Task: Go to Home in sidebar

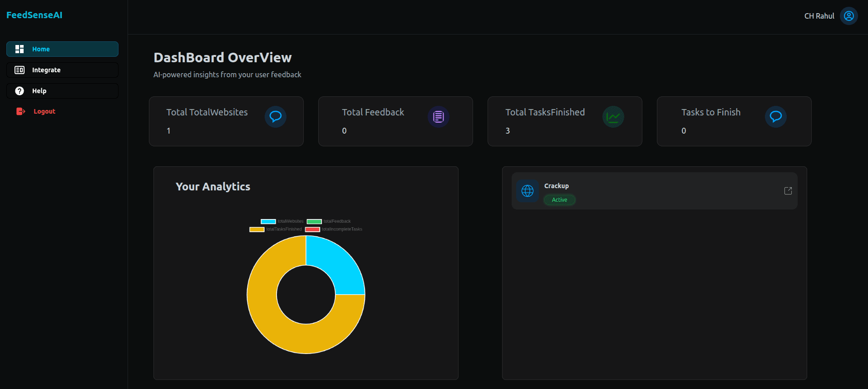Action: click(62, 49)
